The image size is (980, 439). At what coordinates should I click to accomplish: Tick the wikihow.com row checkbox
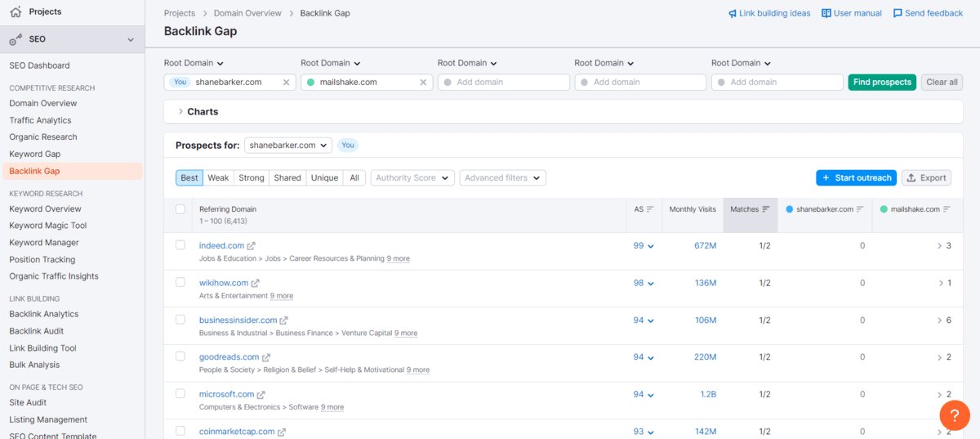(180, 282)
